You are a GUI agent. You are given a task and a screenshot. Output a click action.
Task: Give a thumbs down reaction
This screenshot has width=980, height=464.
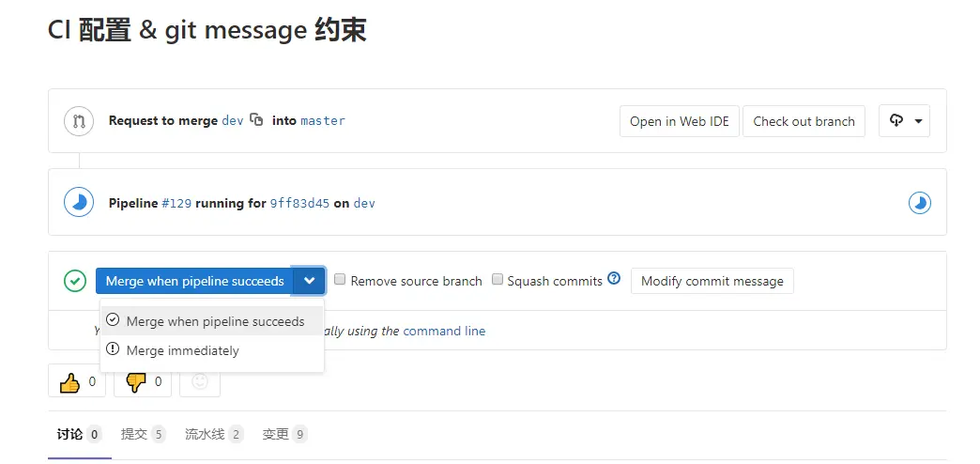point(143,381)
